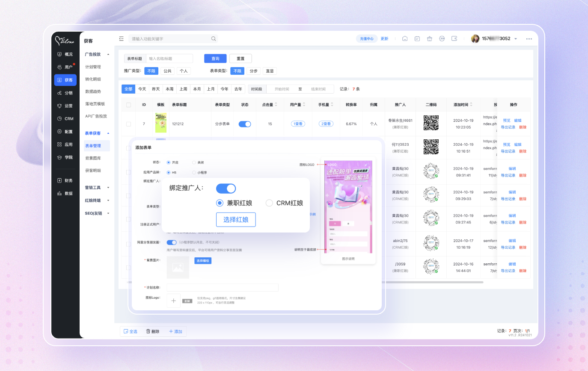Open 学院 academy in the sidebar

tap(65, 157)
